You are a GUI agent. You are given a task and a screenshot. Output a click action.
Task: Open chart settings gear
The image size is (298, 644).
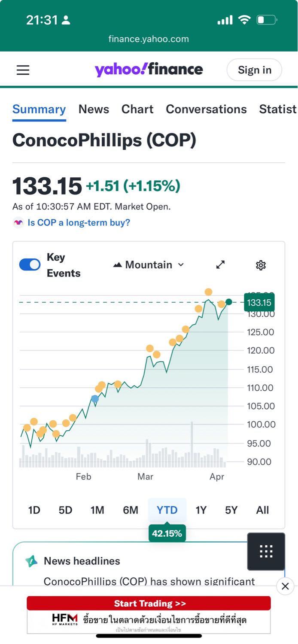261,265
